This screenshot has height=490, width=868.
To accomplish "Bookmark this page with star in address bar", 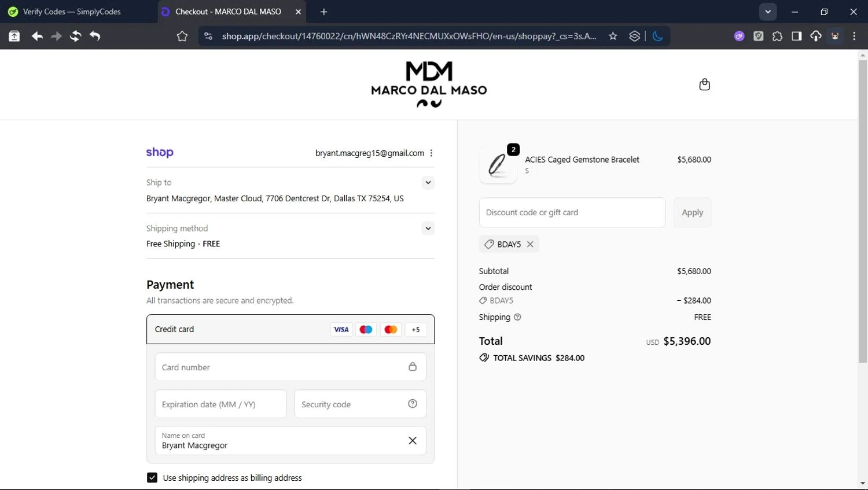I will 613,36.
